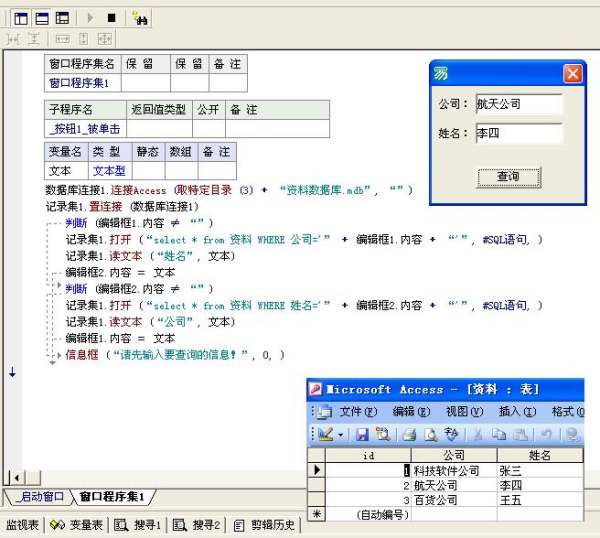The width and height of the screenshot is (600, 538).
Task: Click the Print icon in the Access toolbar
Action: tap(408, 435)
